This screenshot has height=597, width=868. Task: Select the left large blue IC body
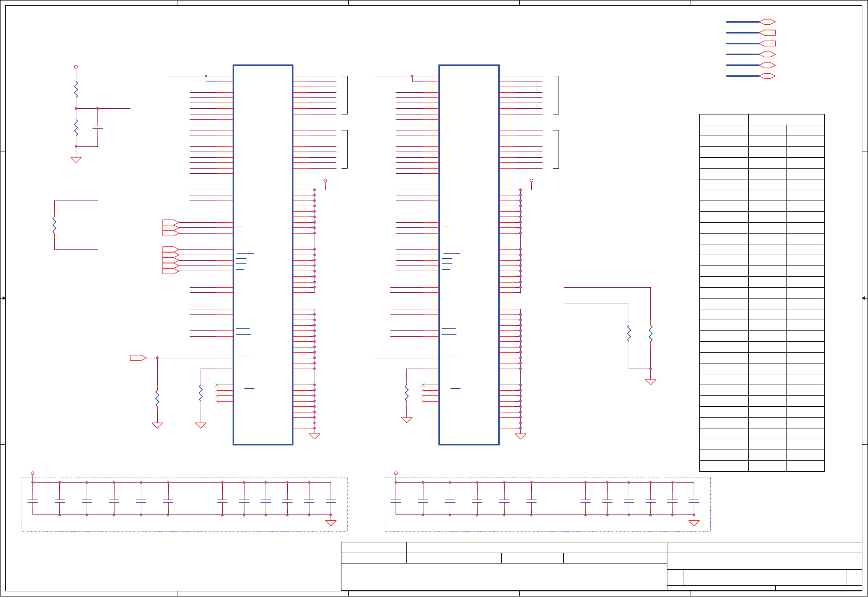pyautogui.click(x=263, y=255)
